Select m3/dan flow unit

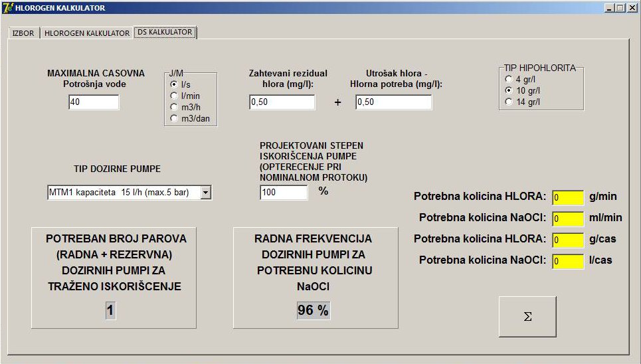(190, 119)
